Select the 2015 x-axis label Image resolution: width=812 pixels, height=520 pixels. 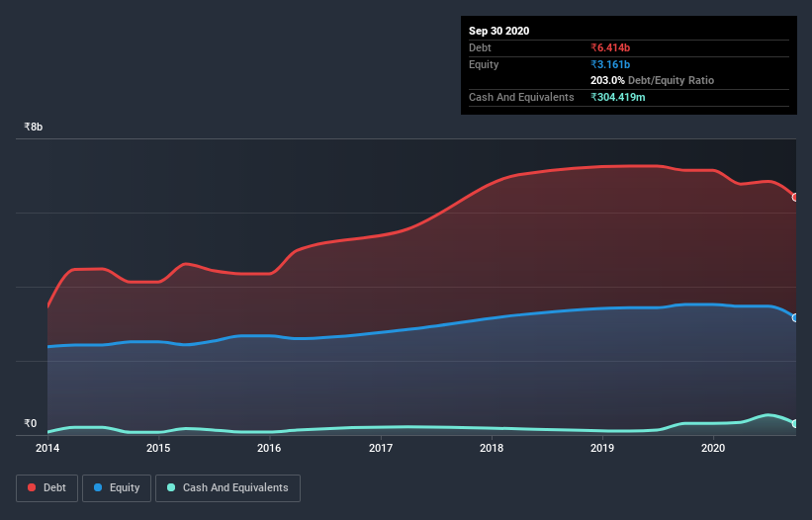[x=158, y=448]
